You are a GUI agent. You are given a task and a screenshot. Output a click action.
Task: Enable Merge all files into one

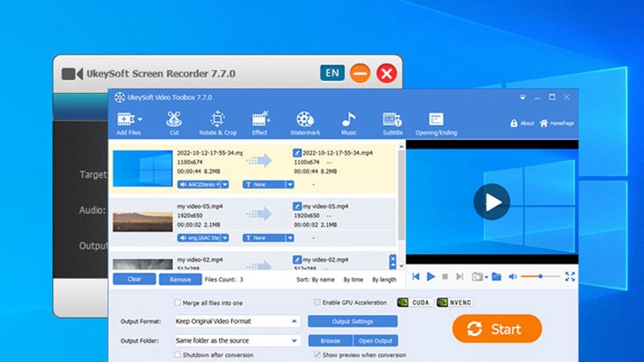177,302
